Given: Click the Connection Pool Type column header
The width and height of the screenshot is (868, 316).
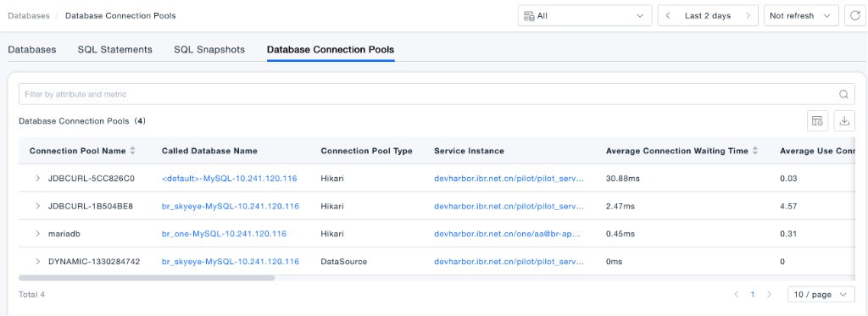Looking at the screenshot, I should pos(366,151).
